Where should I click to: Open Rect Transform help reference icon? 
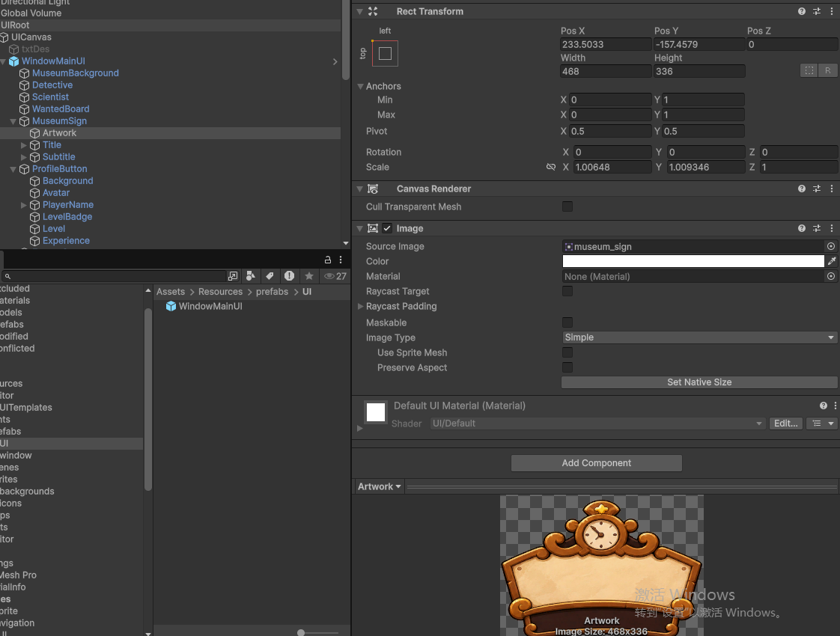pyautogui.click(x=801, y=11)
